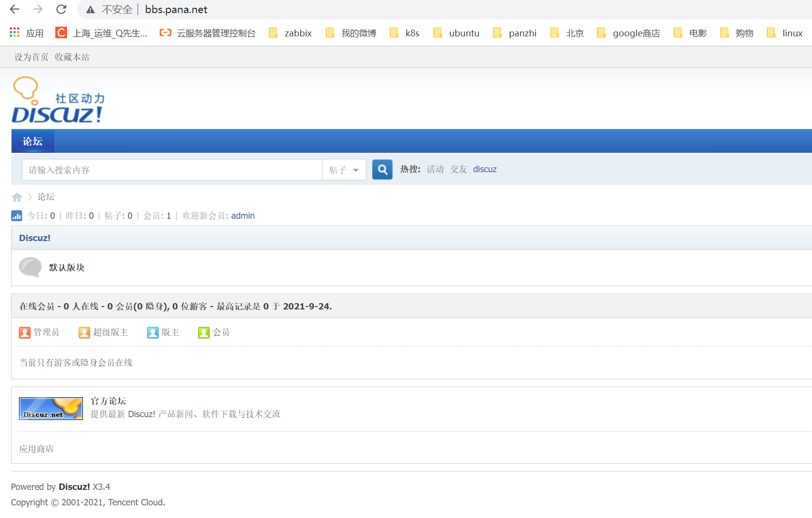Open the 默认版块 forum
812x518 pixels.
[x=67, y=268]
